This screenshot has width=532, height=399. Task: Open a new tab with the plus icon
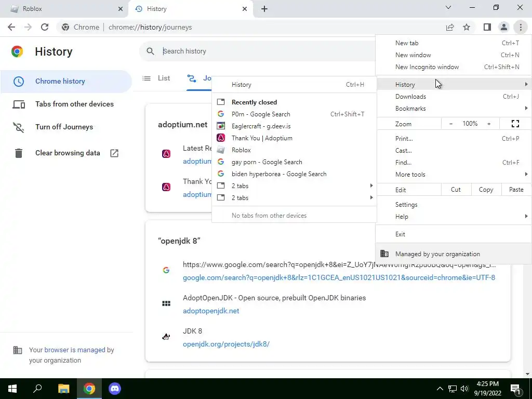[x=264, y=9]
